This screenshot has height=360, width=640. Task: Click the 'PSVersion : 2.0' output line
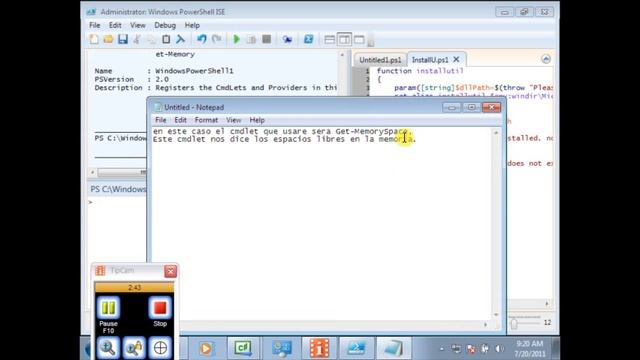131,79
